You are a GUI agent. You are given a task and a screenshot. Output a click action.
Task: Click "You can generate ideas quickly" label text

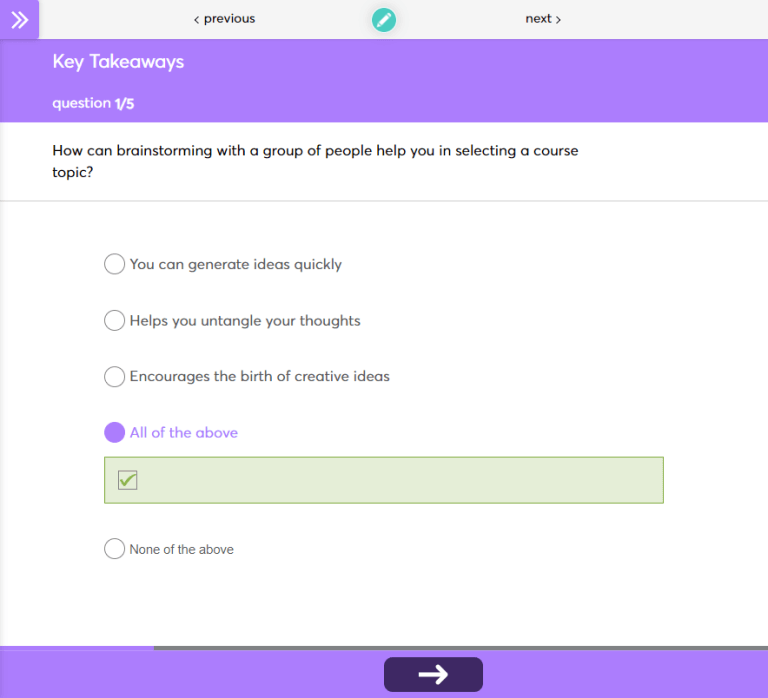(x=236, y=265)
